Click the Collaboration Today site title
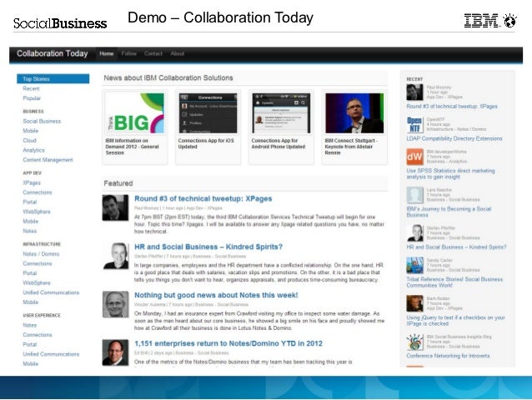Image resolution: width=532 pixels, height=400 pixels. coord(53,53)
